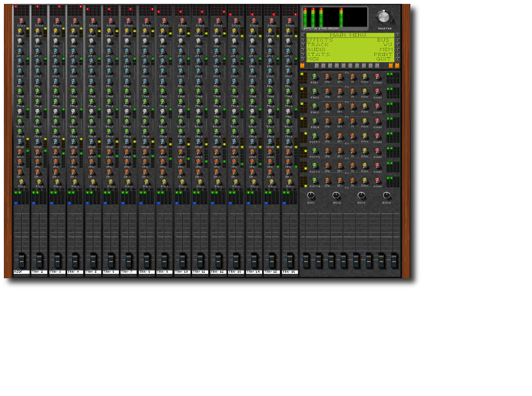Select PRINT using the arrow beside it
The width and height of the screenshot is (532, 396).
[x=397, y=54]
